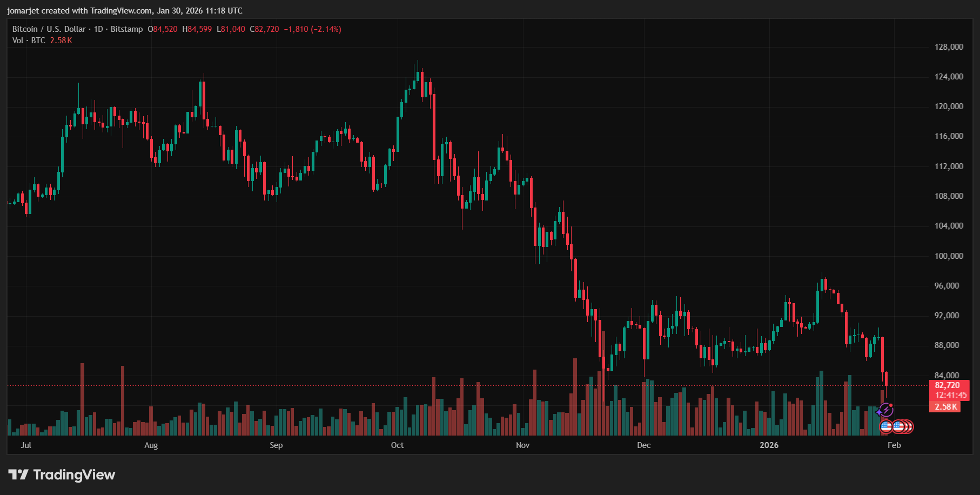Click the 12:41:45 bar countdown timer
Viewport: 980px width, 495px height.
pyautogui.click(x=950, y=395)
